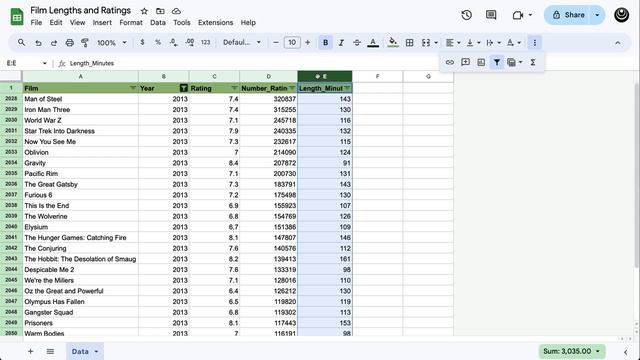
Task: Toggle bold formatting
Action: pyautogui.click(x=325, y=42)
